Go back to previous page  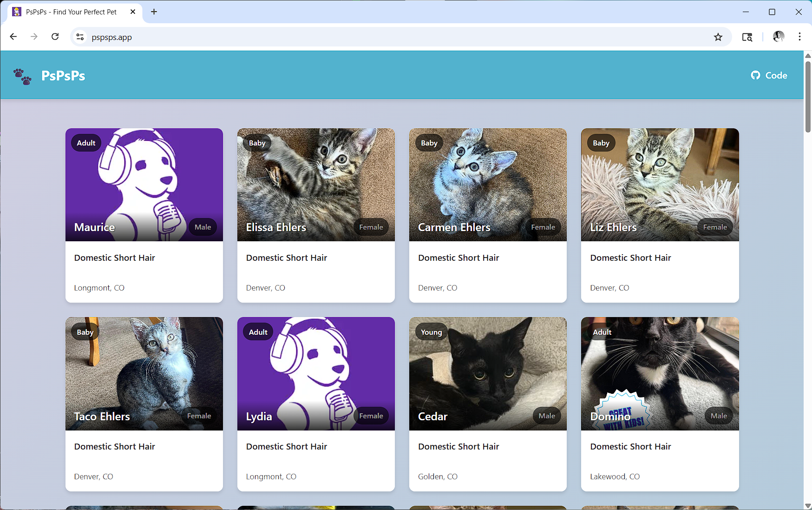(13, 37)
